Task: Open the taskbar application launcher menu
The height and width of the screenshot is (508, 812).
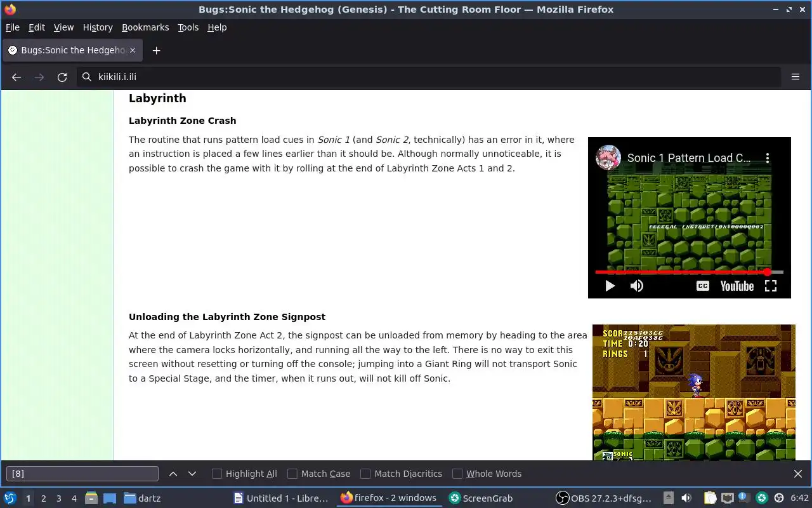Action: (x=10, y=498)
